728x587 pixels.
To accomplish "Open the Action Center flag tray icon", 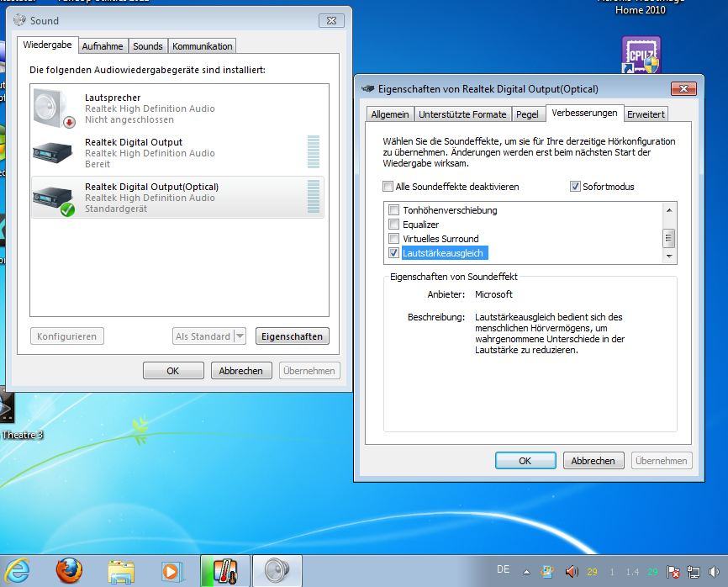I will (x=673, y=572).
